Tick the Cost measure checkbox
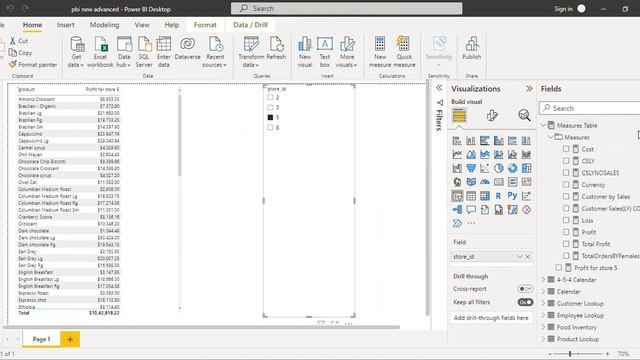 [x=566, y=149]
